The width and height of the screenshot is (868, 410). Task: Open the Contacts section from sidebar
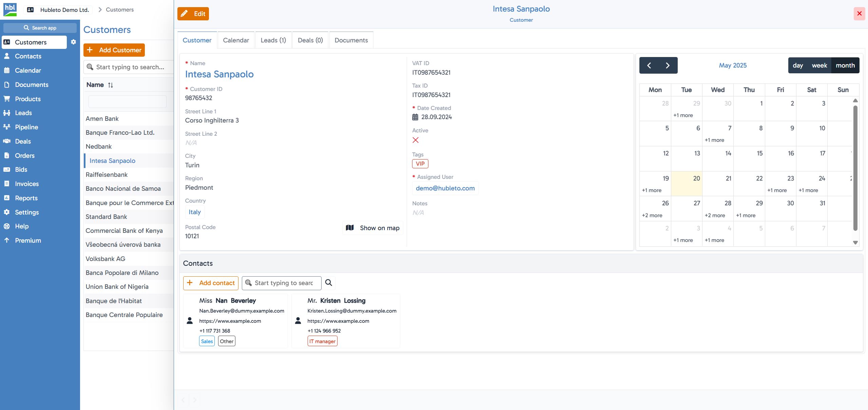28,56
